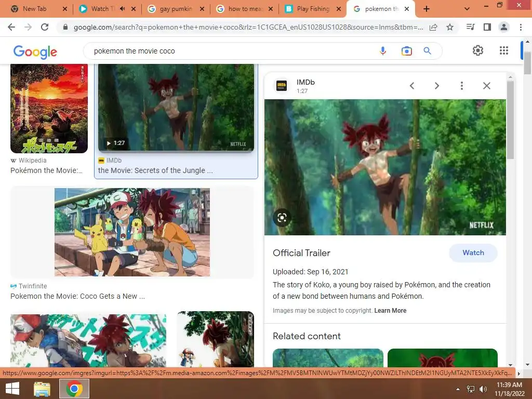This screenshot has height=399, width=532.
Task: Switch to how to meas tab
Action: (x=245, y=9)
